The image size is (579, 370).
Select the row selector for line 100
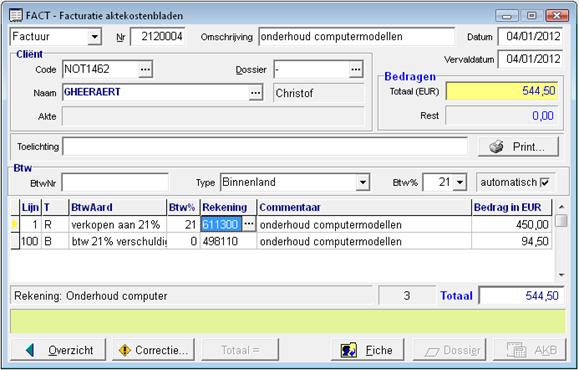pos(15,241)
